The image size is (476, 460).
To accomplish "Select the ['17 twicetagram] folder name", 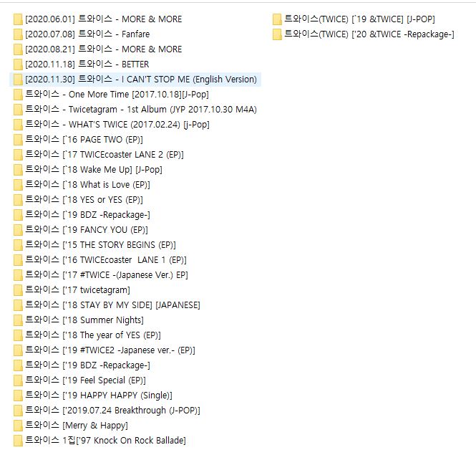I will 77,290.
